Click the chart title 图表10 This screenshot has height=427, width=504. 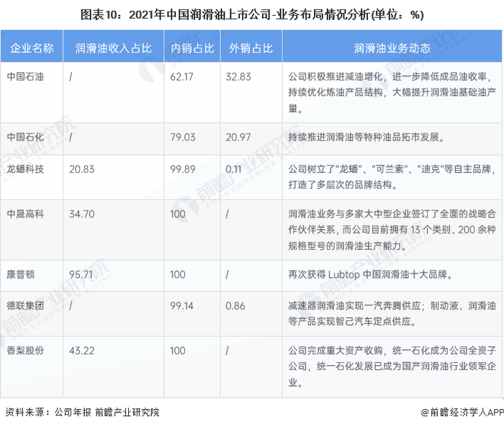point(252,15)
